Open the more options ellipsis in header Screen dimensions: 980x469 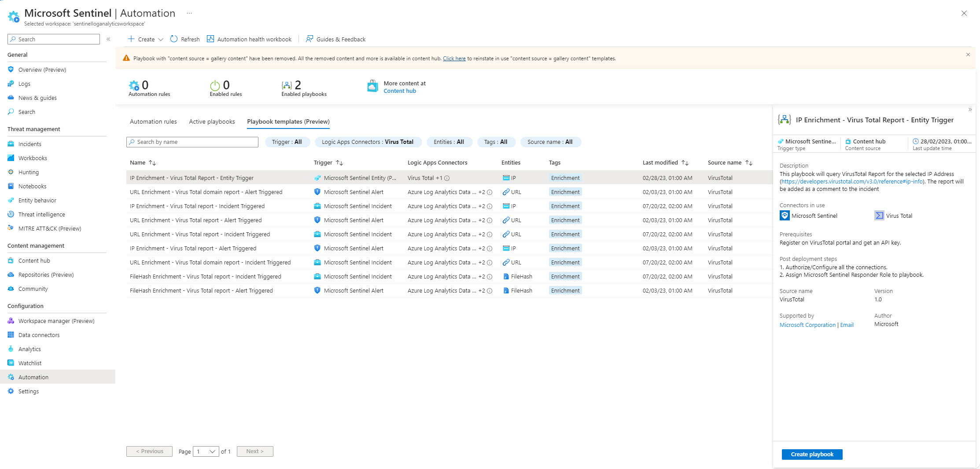coord(189,13)
